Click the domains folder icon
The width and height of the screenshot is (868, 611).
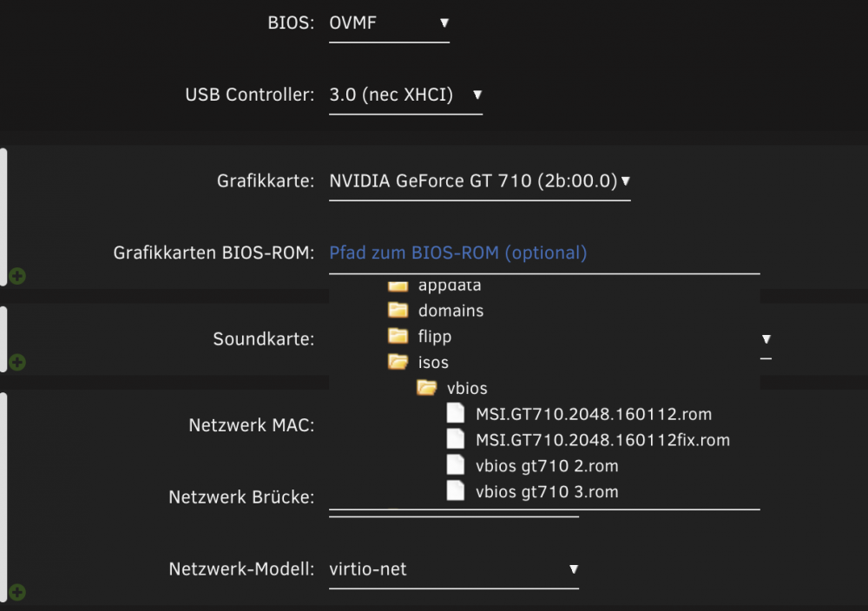[398, 310]
